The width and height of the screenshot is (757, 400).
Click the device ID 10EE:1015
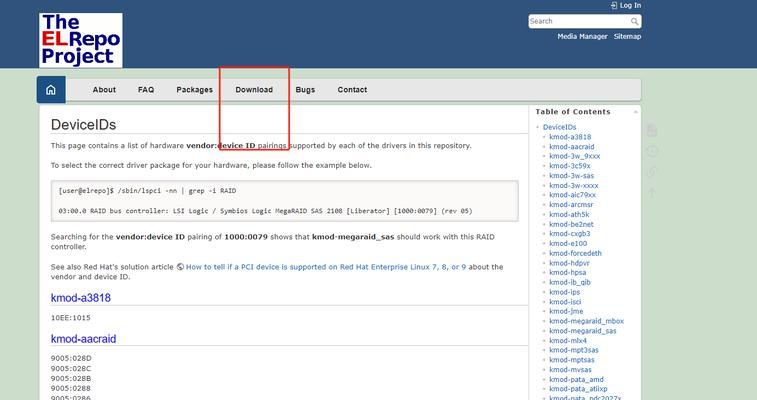(x=70, y=318)
